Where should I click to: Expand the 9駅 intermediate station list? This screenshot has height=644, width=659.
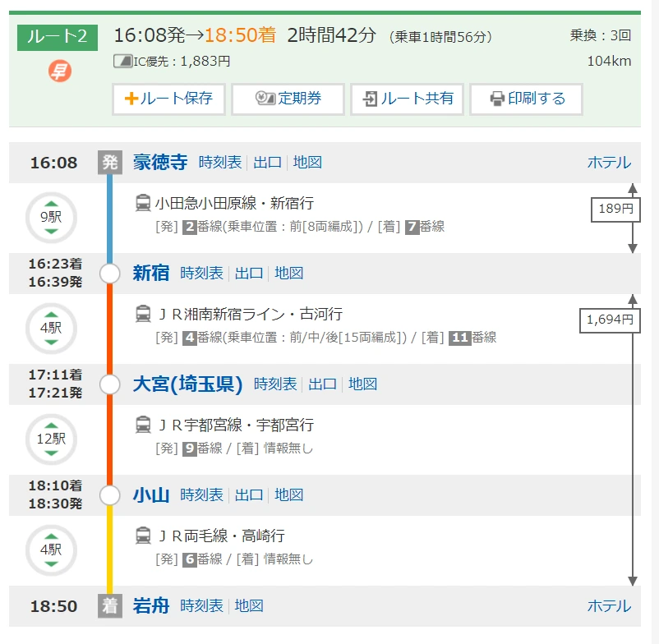[x=50, y=217]
